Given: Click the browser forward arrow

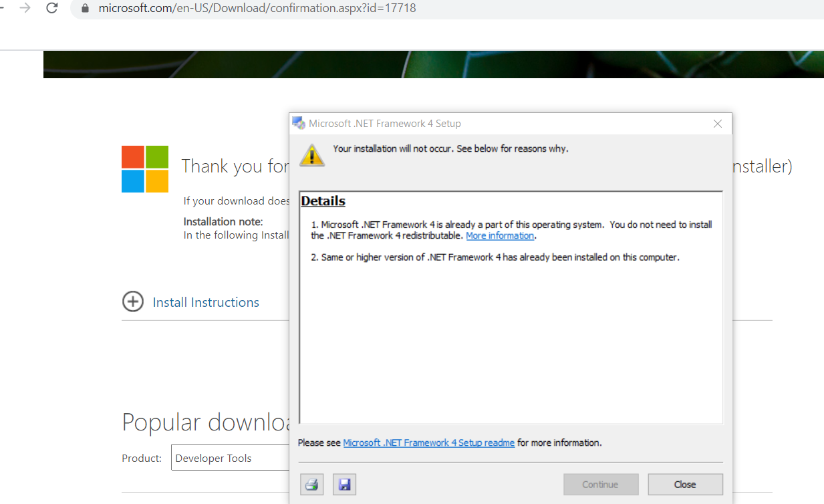Looking at the screenshot, I should pos(25,8).
